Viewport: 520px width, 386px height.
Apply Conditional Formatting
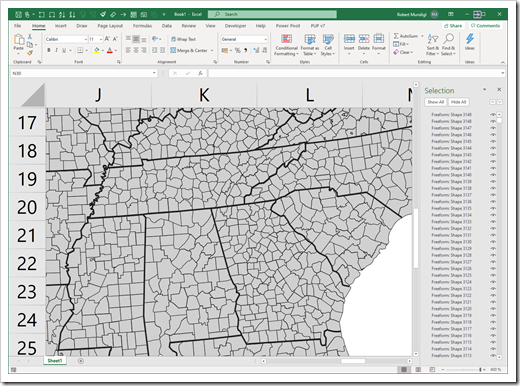286,45
